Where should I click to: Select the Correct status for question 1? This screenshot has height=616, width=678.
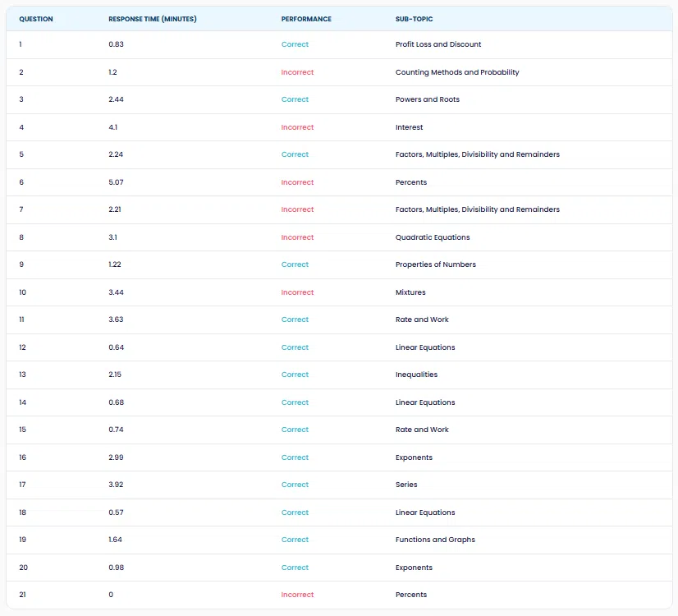[295, 44]
